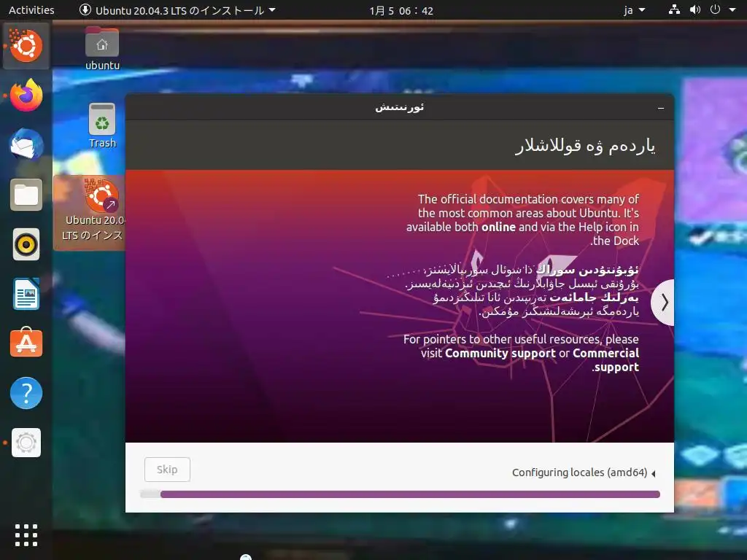Launch Firefox from the dock
The image size is (747, 560).
[x=26, y=96]
